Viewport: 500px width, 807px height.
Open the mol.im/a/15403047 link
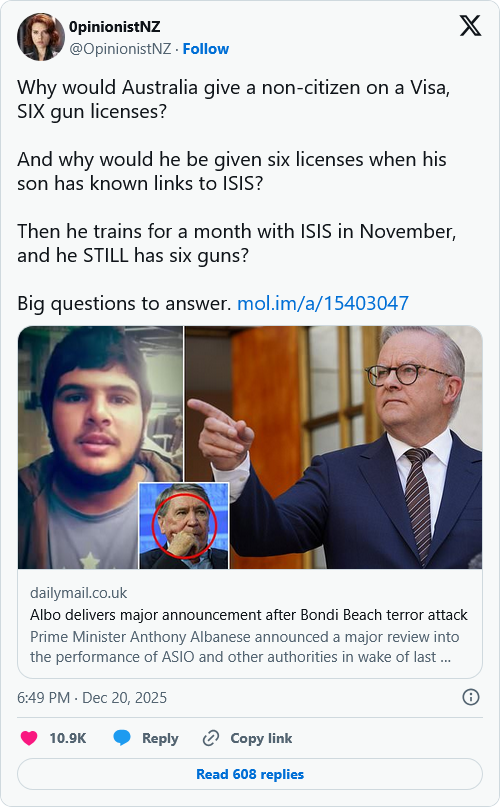[323, 303]
